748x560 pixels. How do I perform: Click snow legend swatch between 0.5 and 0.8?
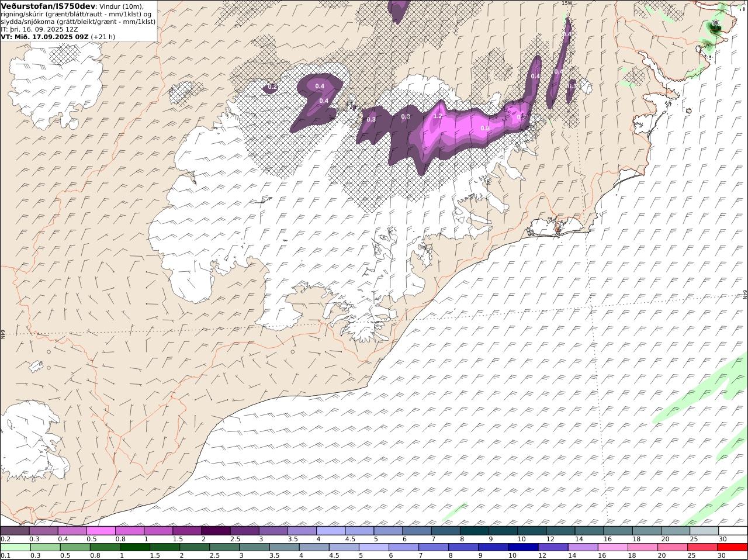(102, 531)
